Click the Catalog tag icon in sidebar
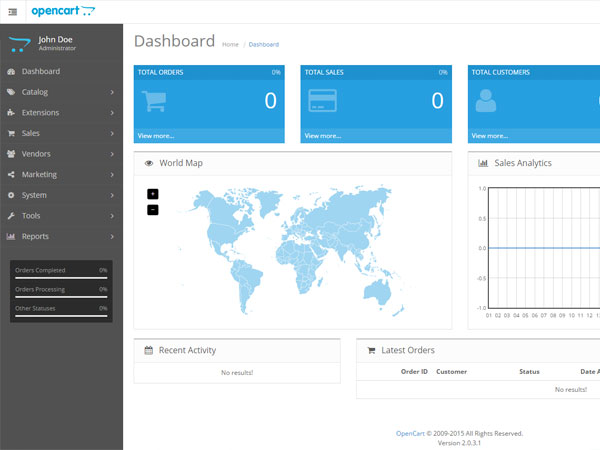 pyautogui.click(x=11, y=92)
